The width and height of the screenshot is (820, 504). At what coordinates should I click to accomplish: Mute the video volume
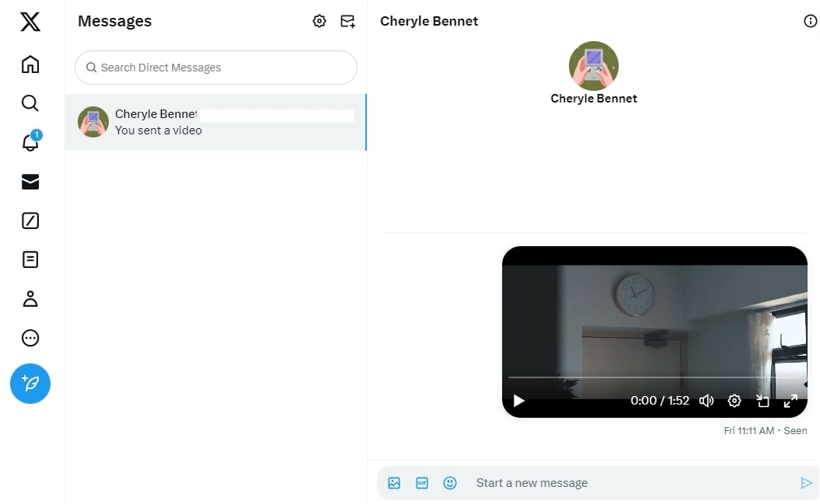click(707, 401)
